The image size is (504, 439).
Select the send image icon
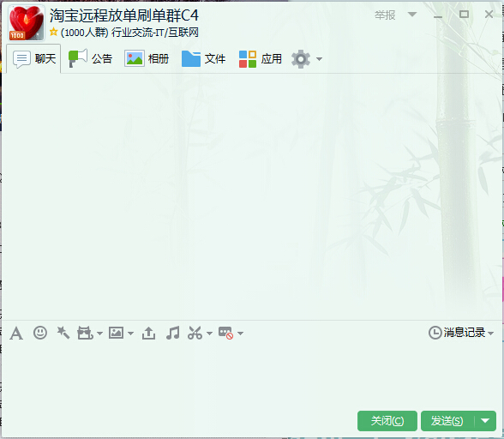pos(116,333)
